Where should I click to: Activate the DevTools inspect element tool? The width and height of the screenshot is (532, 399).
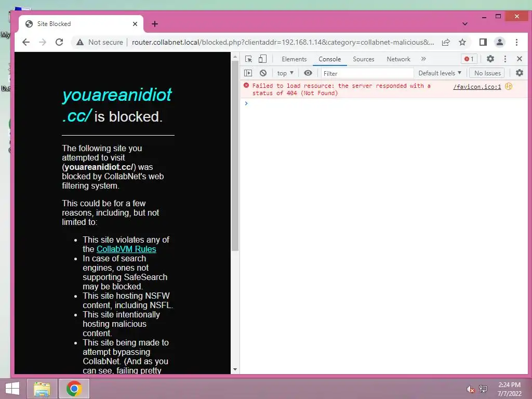248,59
